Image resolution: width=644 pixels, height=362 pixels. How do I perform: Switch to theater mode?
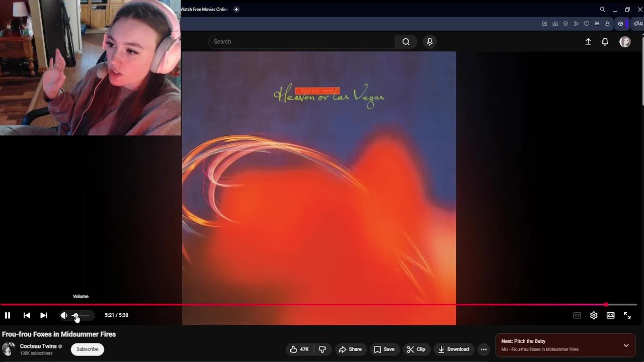coord(610,315)
